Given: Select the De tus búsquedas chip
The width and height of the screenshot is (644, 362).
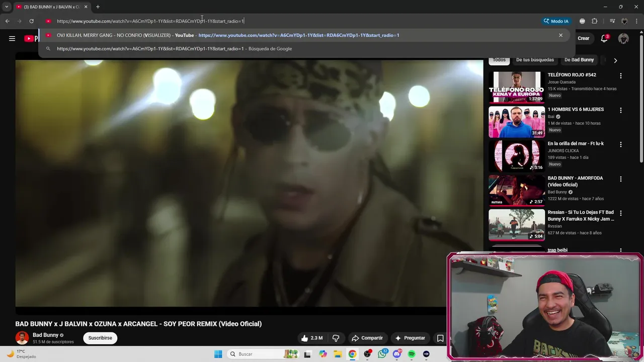Looking at the screenshot, I should [x=535, y=60].
